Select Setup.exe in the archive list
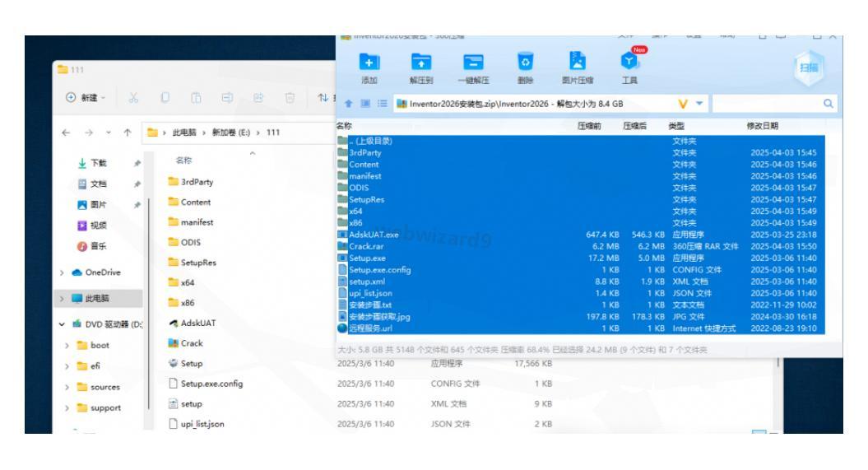This screenshot has width=868, height=470. [x=581, y=258]
